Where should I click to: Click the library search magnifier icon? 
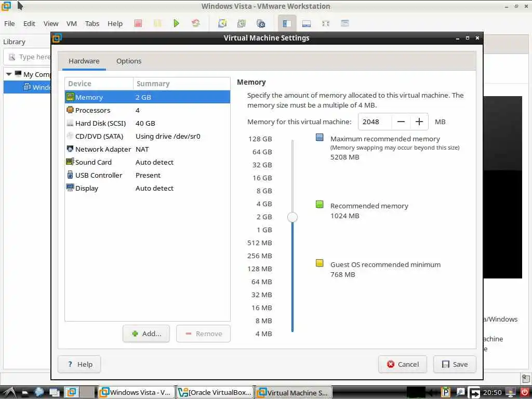[12, 57]
